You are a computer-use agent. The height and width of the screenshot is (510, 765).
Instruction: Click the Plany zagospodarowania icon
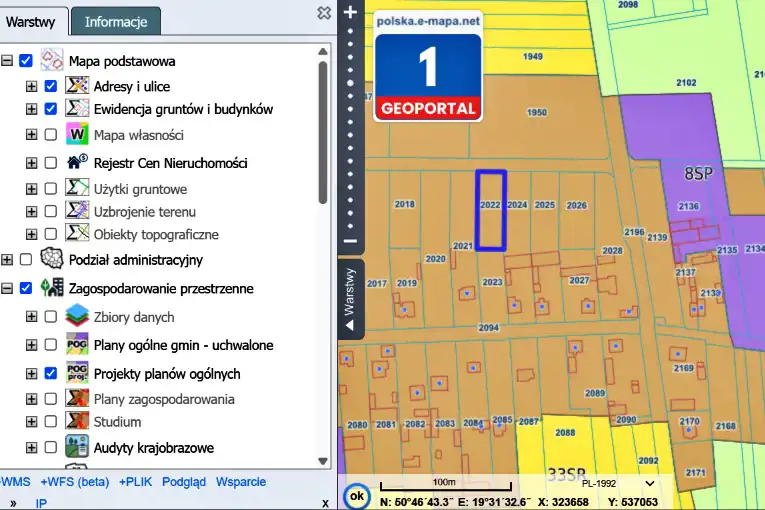coord(77,399)
